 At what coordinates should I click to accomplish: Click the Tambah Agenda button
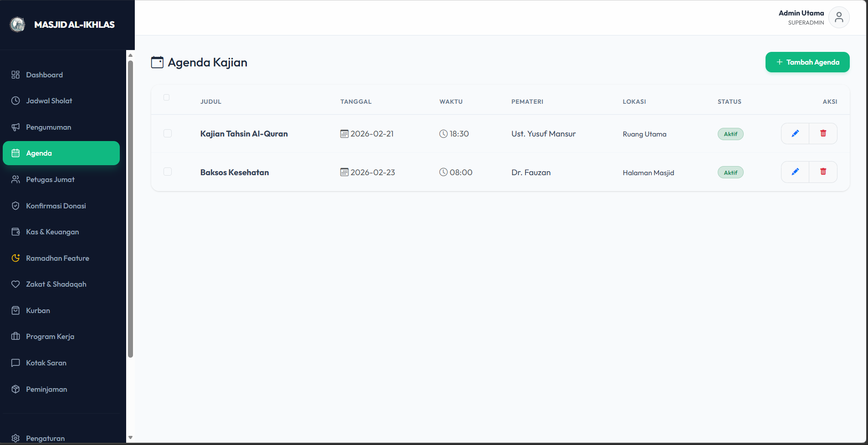(807, 62)
